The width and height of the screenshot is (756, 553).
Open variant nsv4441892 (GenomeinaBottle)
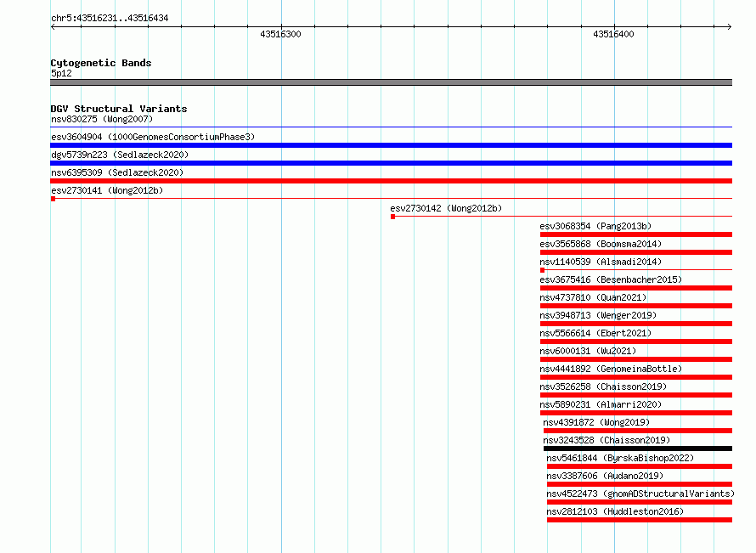coord(611,369)
